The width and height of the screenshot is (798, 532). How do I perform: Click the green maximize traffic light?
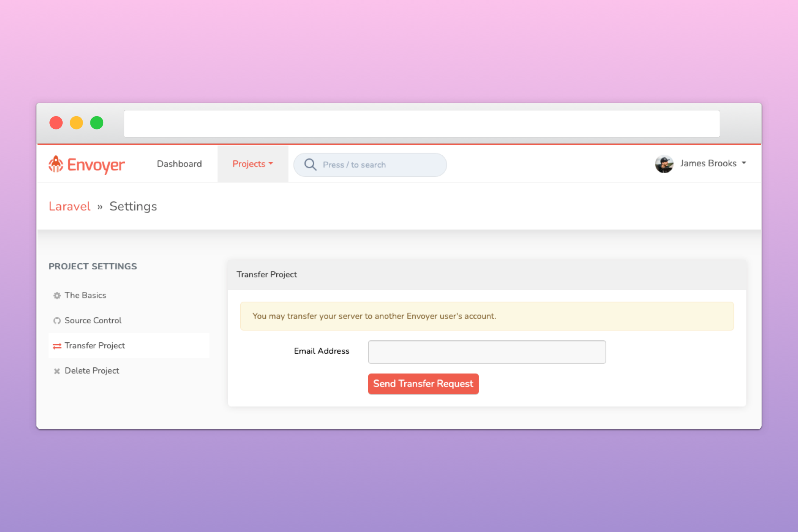pos(96,122)
